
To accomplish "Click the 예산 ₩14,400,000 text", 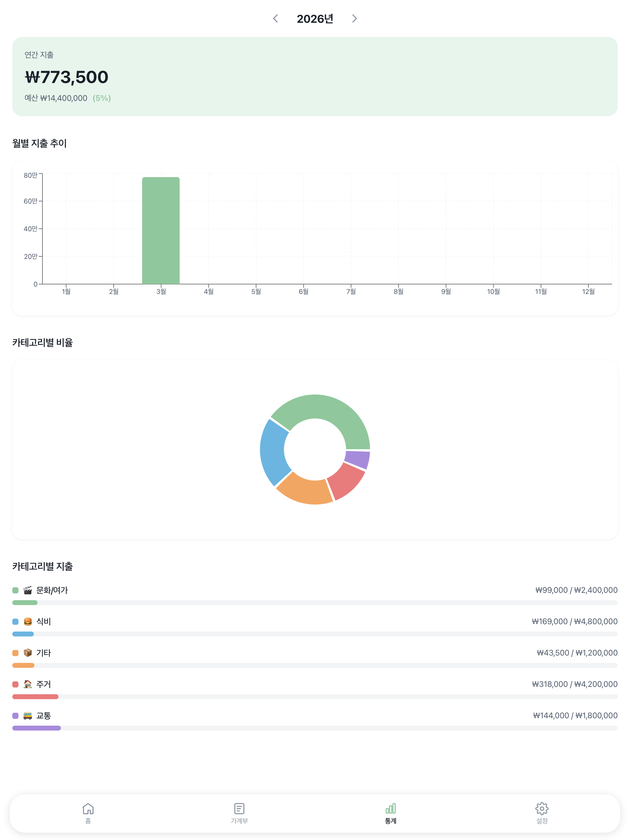I will click(56, 98).
